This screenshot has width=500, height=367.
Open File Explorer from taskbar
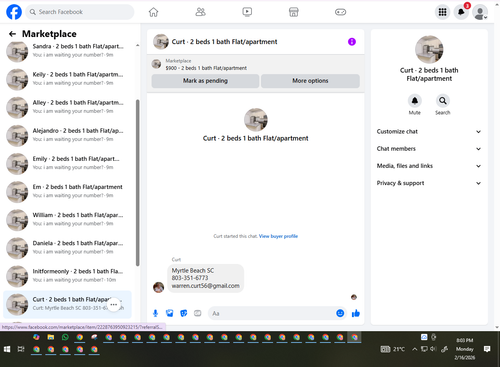51,337
